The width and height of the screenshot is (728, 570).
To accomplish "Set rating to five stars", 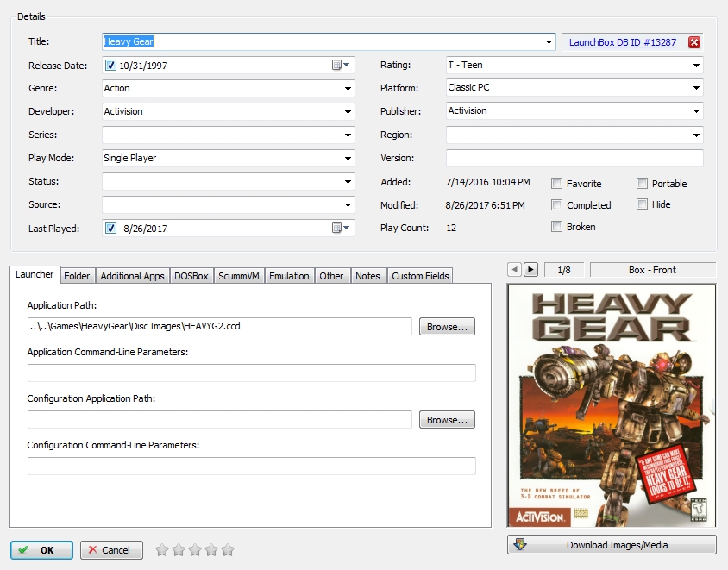I will click(x=228, y=550).
